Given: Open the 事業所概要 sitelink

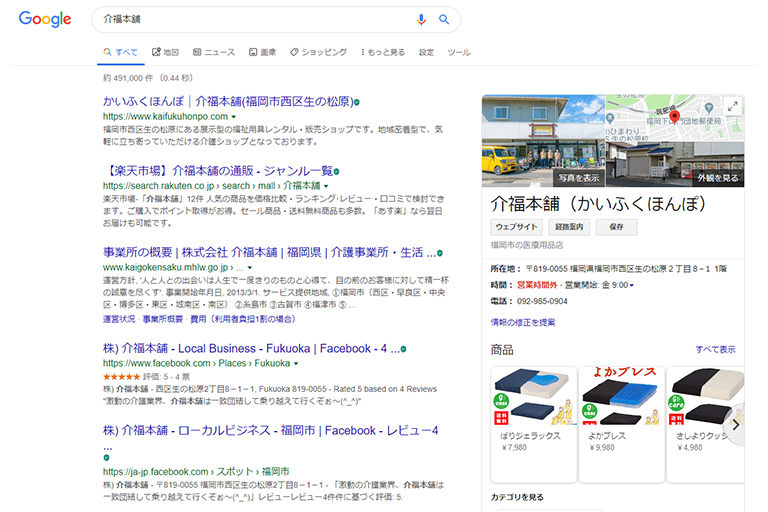Looking at the screenshot, I should click(163, 319).
